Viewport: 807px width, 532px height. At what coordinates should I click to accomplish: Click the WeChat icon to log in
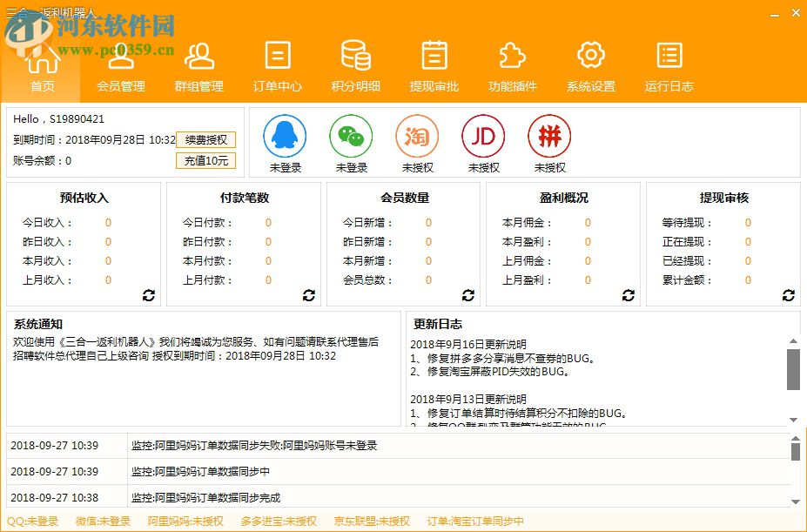[x=349, y=135]
